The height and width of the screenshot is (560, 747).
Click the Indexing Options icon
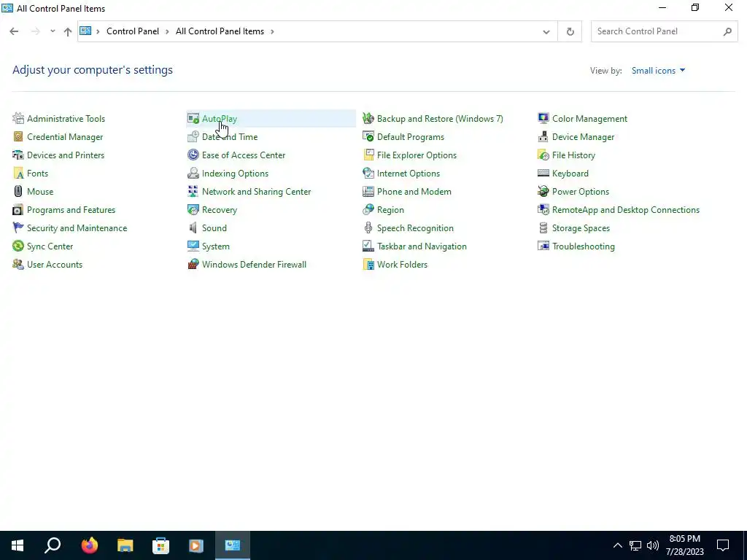(x=193, y=173)
